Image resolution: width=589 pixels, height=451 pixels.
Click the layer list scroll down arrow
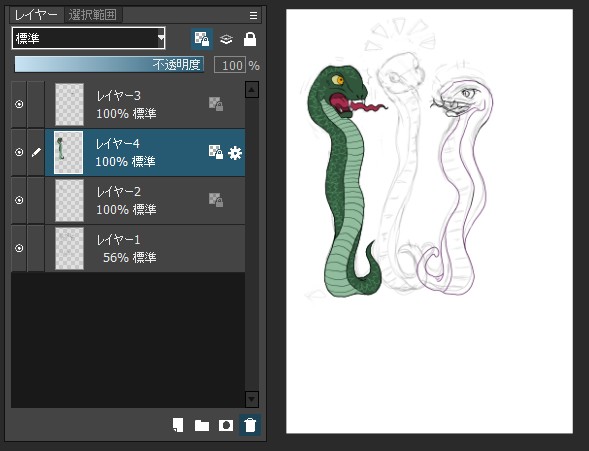(252, 399)
